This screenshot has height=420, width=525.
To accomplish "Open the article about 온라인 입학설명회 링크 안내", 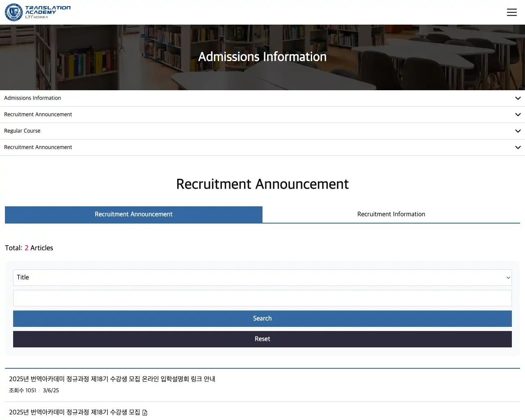I will tap(112, 379).
